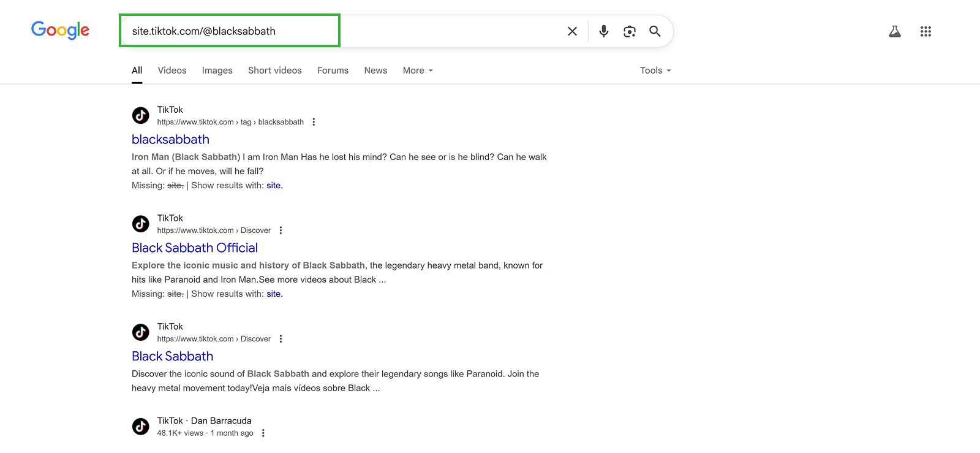Click TikTok favicon of Veja mais Black Sabbath result
This screenshot has width=980, height=453.
click(141, 332)
